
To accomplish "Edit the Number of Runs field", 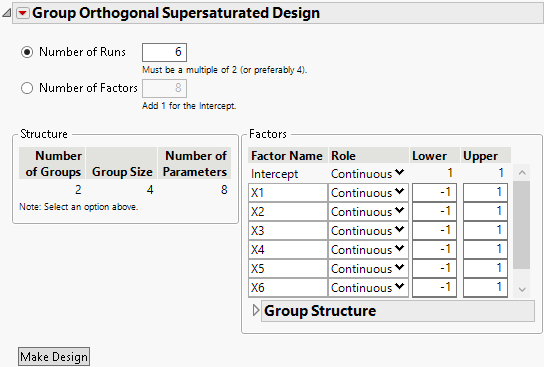I will point(164,52).
